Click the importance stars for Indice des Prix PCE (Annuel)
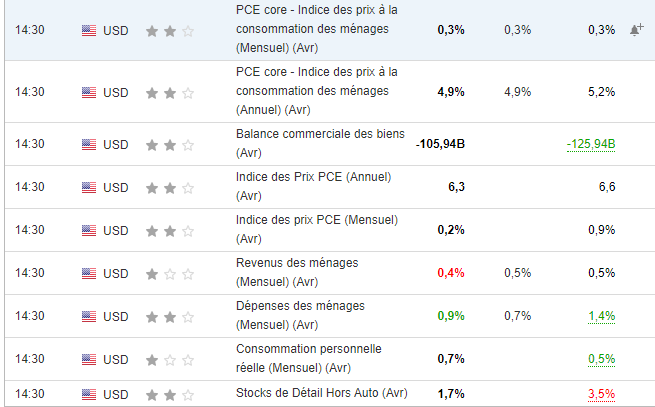The image size is (655, 407). point(170,187)
